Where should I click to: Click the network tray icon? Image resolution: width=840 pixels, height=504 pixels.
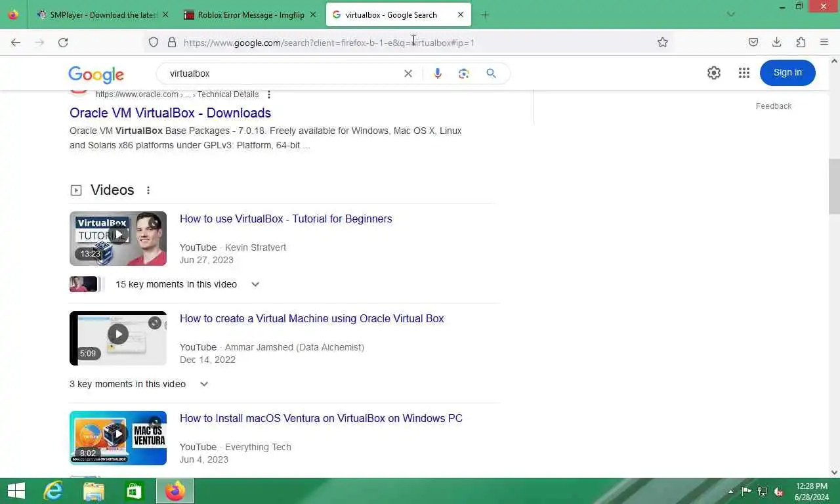pos(763,492)
